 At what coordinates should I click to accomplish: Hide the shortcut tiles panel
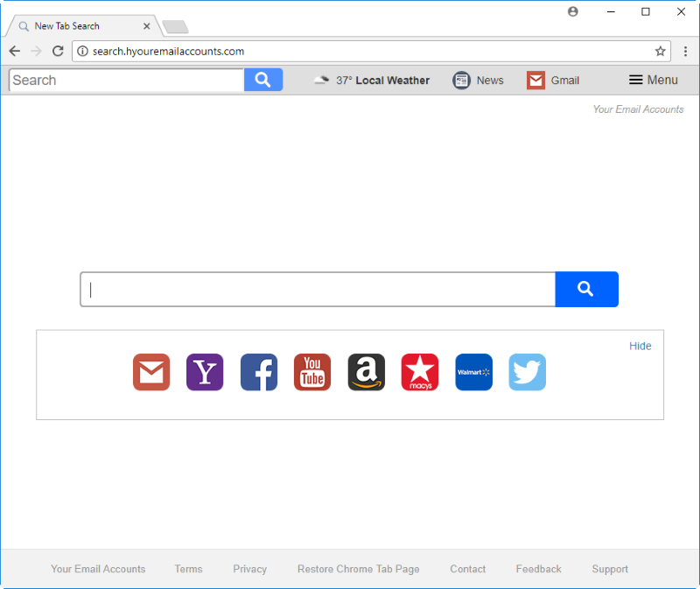pyautogui.click(x=640, y=346)
